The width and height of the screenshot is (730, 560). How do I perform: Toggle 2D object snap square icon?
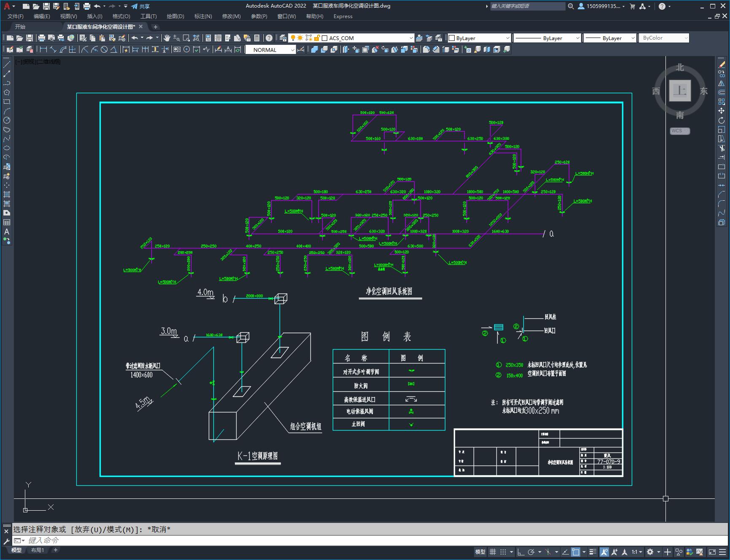click(576, 552)
